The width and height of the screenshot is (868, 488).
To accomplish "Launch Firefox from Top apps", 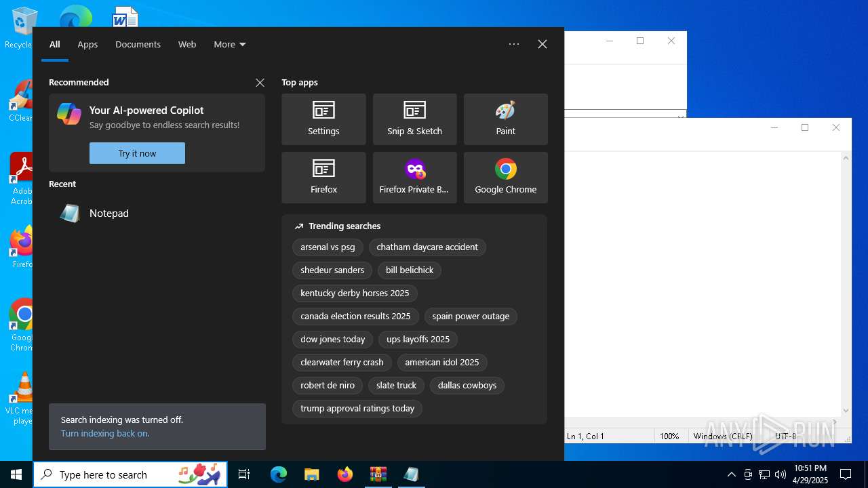I will pyautogui.click(x=323, y=178).
